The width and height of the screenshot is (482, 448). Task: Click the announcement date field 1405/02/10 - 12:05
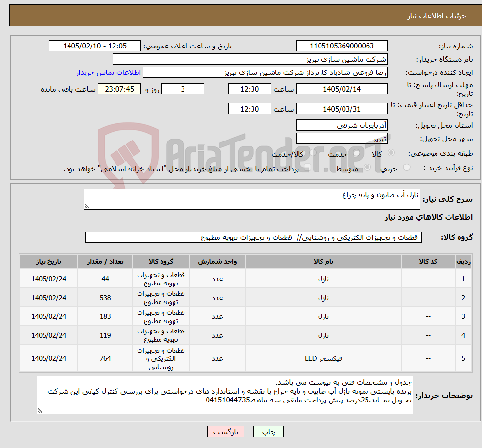(94, 46)
